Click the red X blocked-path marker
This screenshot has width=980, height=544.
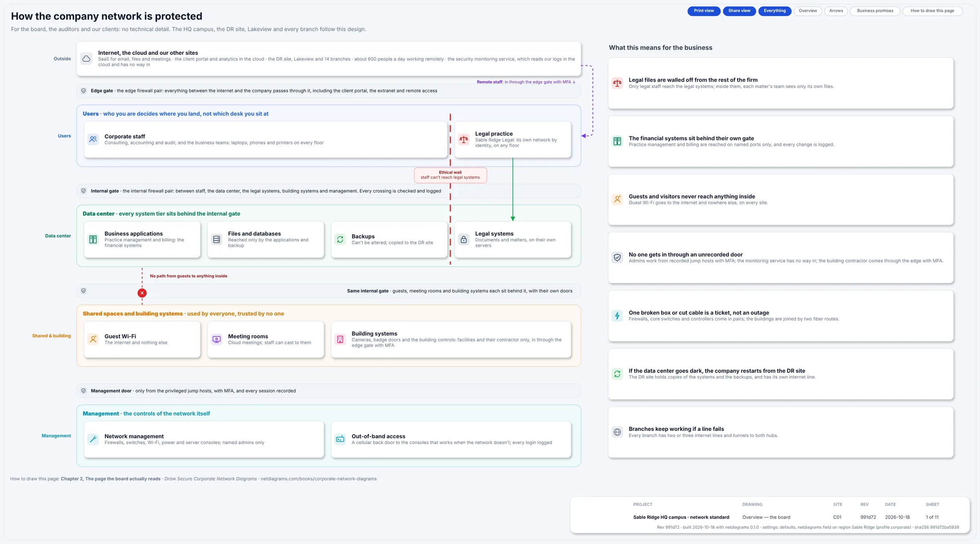[142, 293]
